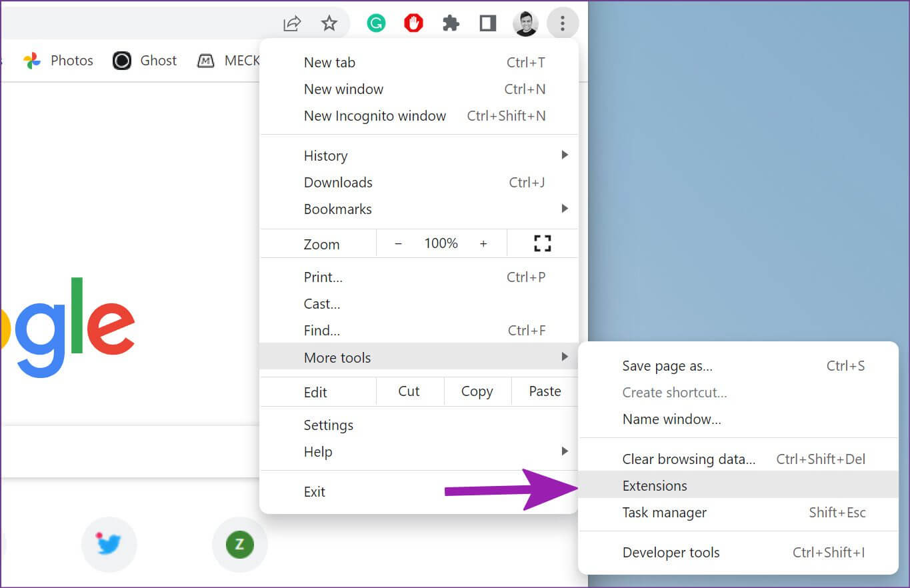Open the profile avatar picture
The width and height of the screenshot is (910, 588).
pyautogui.click(x=525, y=24)
